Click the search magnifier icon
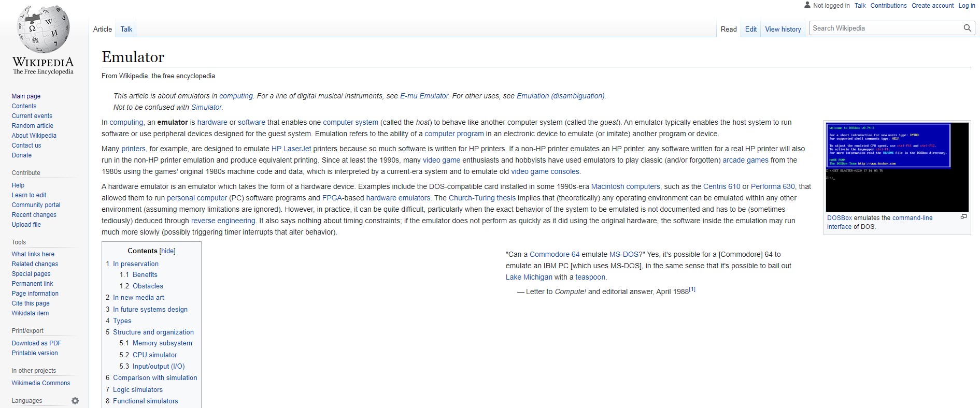Image resolution: width=980 pixels, height=408 pixels. point(967,28)
